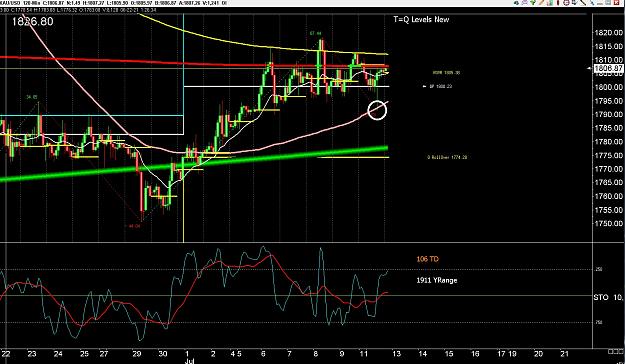Click the '1911 YRange' label
Screen dimensions: 625x364
tap(437, 280)
